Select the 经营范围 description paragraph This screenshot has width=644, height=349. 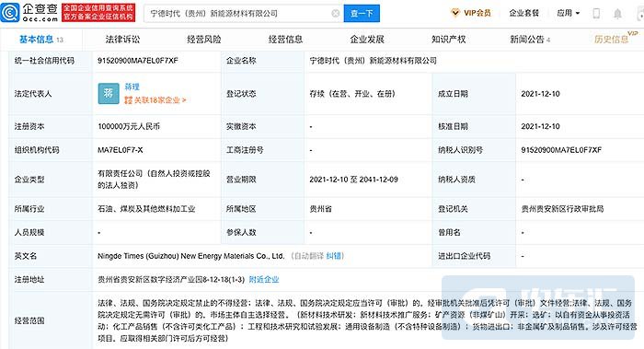[367, 320]
